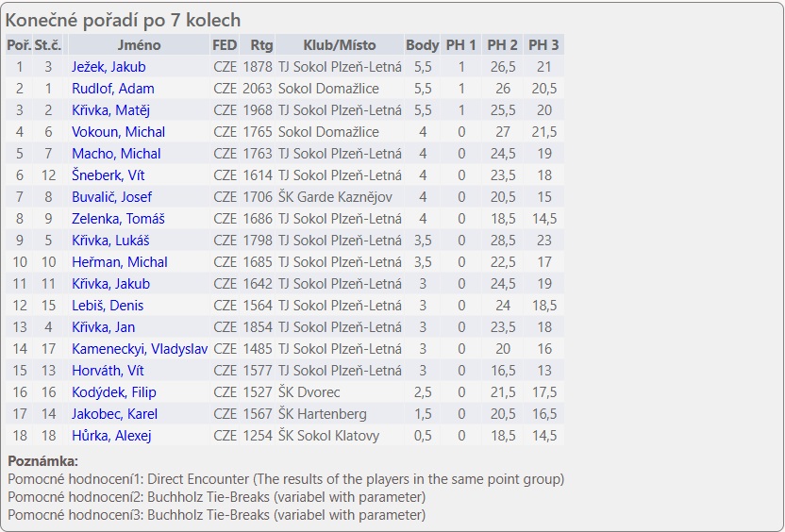Select Hůrka, Alexej name link
785x532 pixels.
point(111,436)
